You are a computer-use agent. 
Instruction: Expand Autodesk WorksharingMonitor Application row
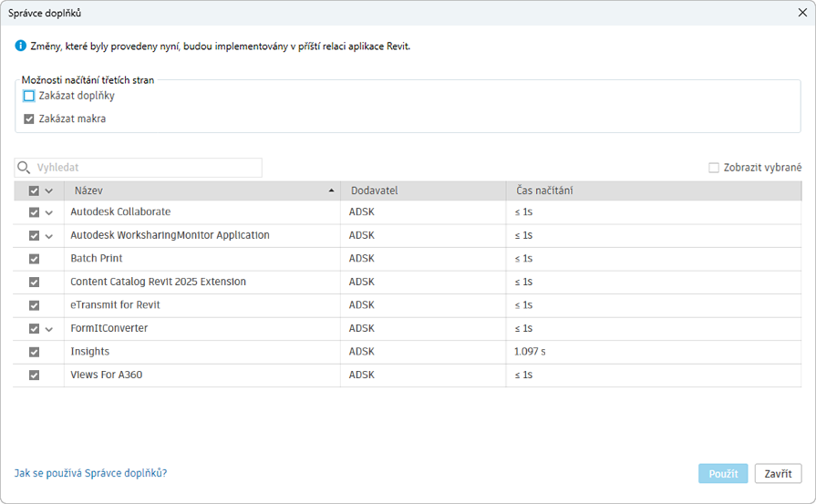click(49, 236)
